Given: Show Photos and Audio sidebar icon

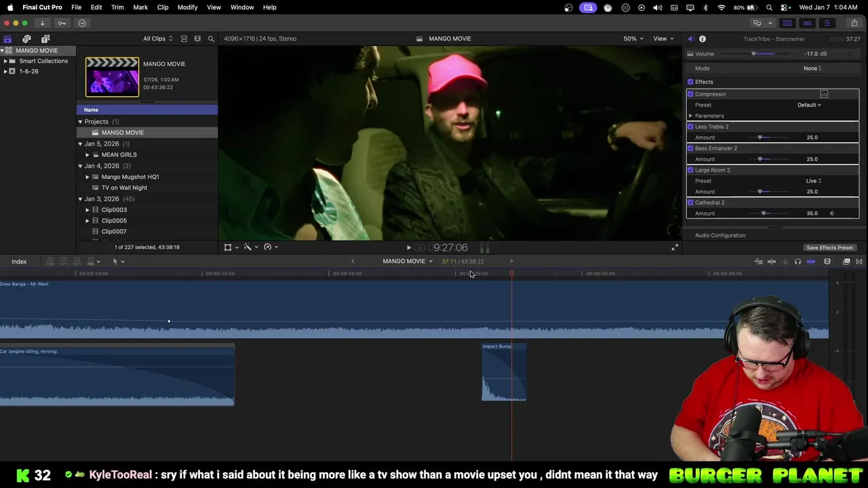Looking at the screenshot, I should [26, 39].
